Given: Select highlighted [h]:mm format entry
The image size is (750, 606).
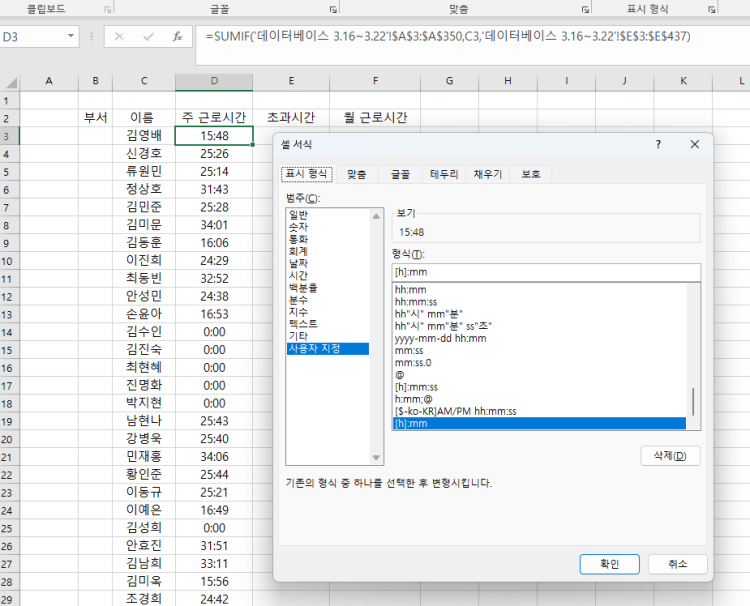Looking at the screenshot, I should coord(540,423).
